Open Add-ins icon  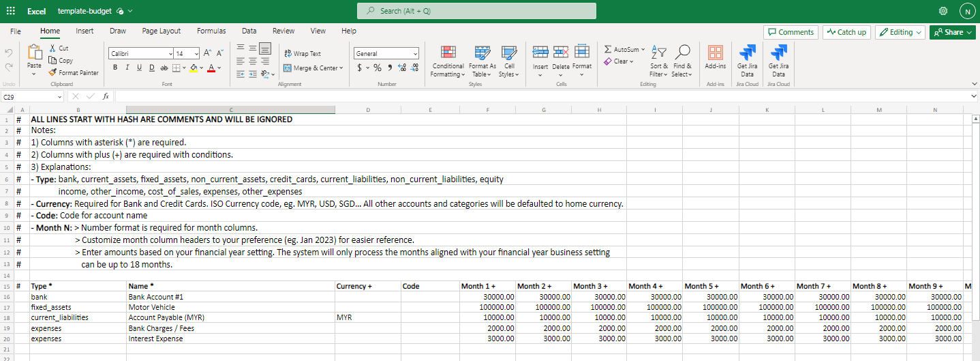point(716,53)
